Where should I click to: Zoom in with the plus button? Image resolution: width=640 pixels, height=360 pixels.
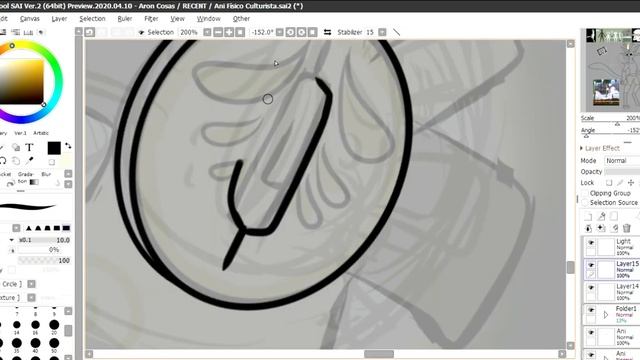229,32
